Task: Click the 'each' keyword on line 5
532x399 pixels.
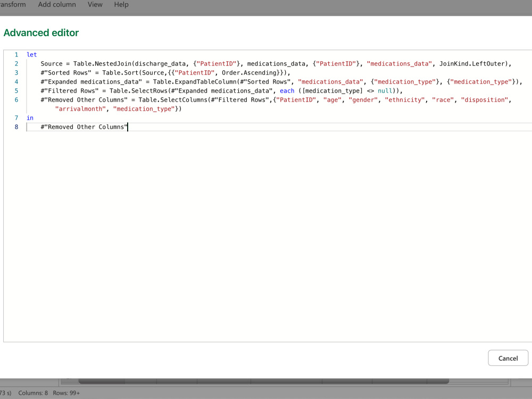Action: coord(287,91)
